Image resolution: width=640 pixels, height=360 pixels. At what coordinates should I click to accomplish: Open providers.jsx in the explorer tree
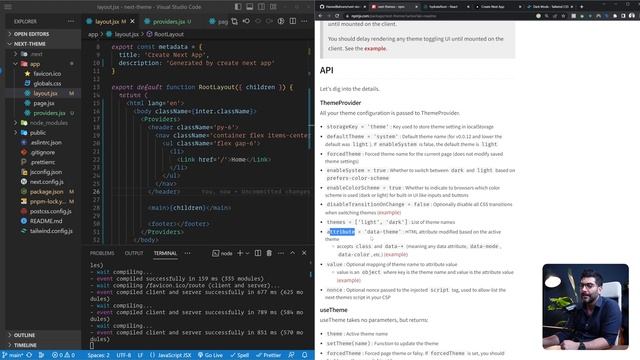(49, 113)
